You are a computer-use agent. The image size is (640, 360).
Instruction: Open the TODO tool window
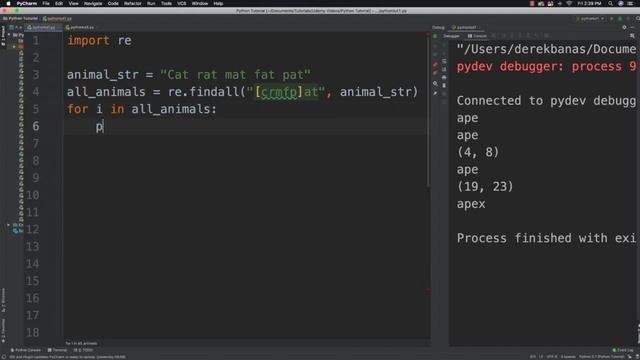click(x=84, y=350)
